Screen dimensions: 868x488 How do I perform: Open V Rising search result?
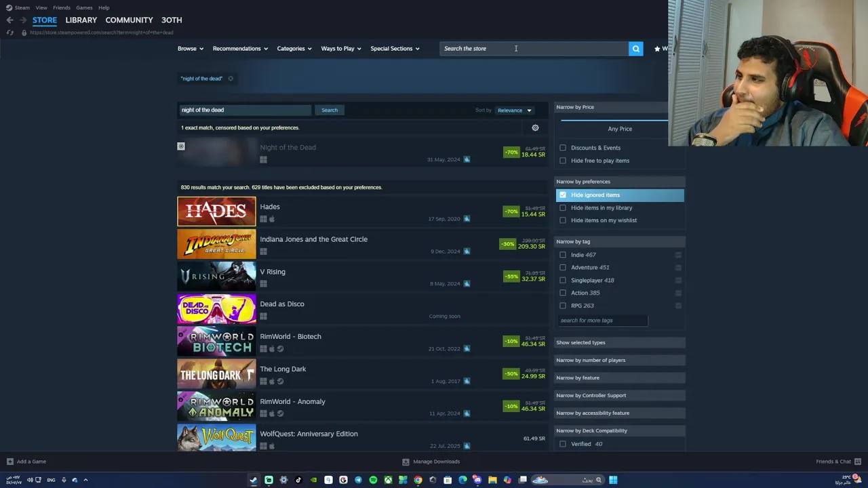pos(361,277)
